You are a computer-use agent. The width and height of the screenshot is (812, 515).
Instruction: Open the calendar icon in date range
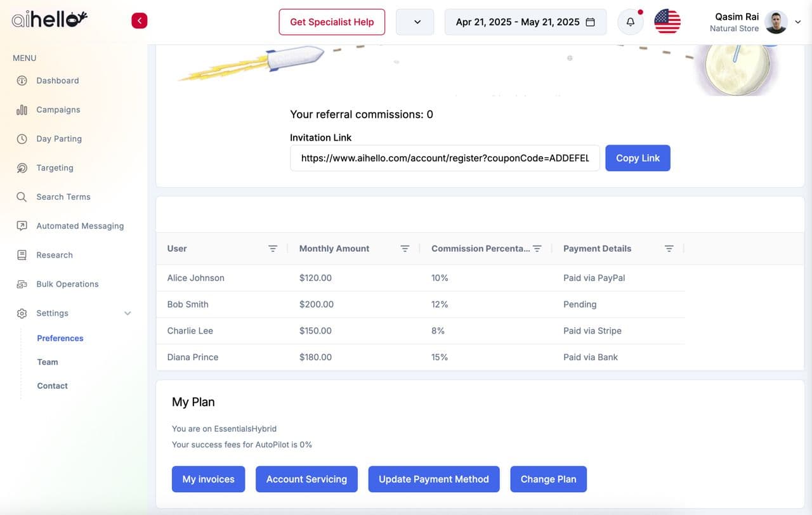590,22
